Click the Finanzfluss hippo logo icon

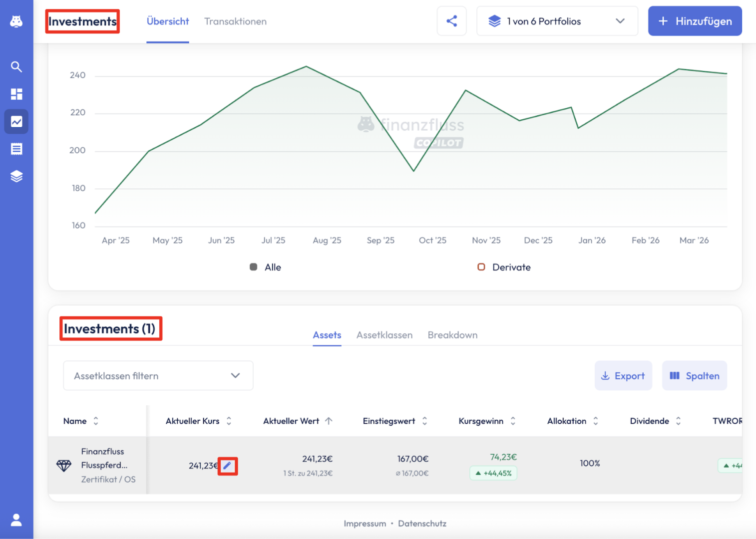(16, 21)
